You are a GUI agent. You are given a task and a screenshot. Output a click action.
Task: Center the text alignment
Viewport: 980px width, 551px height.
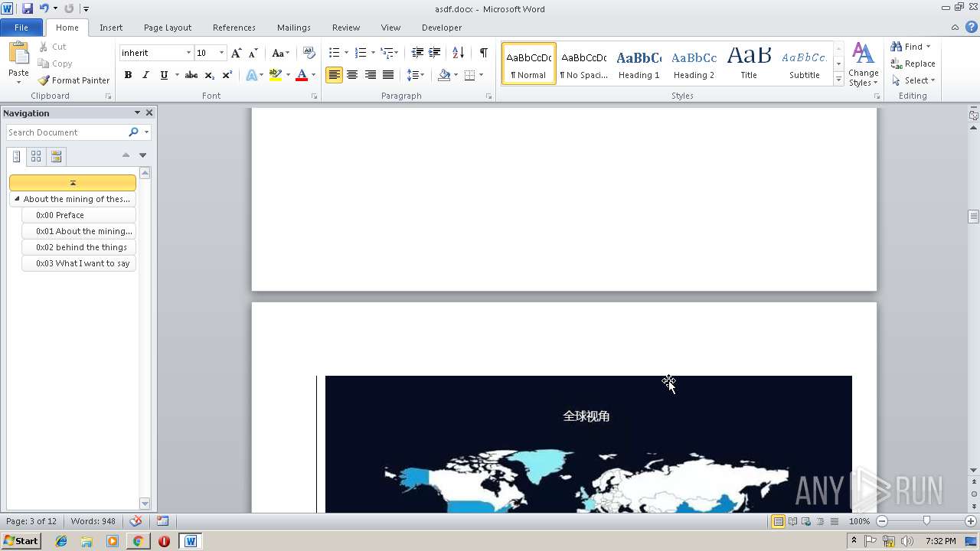[352, 75]
